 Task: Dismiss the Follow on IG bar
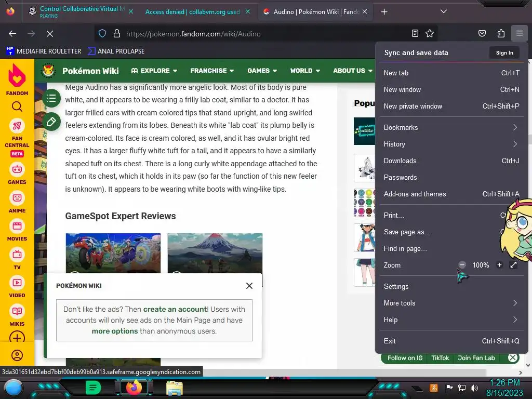(x=513, y=357)
